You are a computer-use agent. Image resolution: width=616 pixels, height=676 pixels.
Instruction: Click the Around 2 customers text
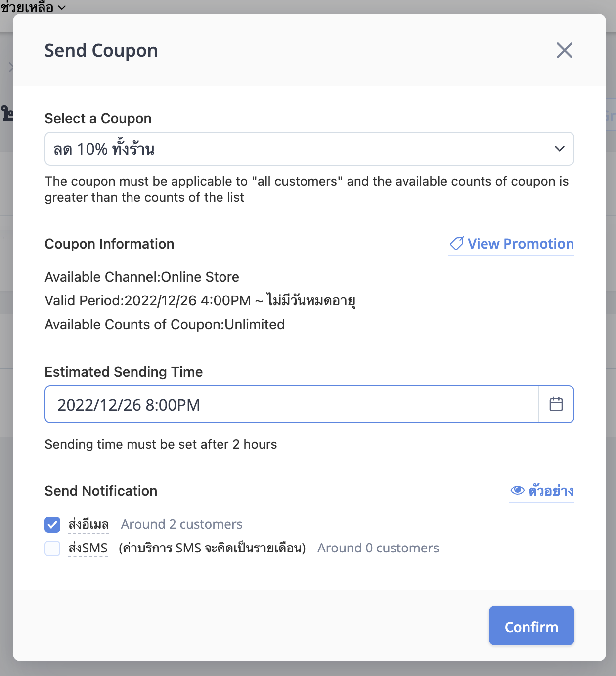click(182, 524)
